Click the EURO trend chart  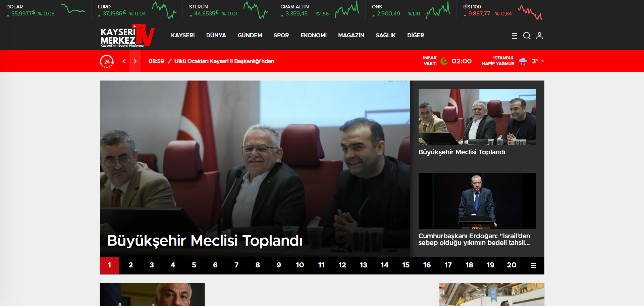pos(164,10)
